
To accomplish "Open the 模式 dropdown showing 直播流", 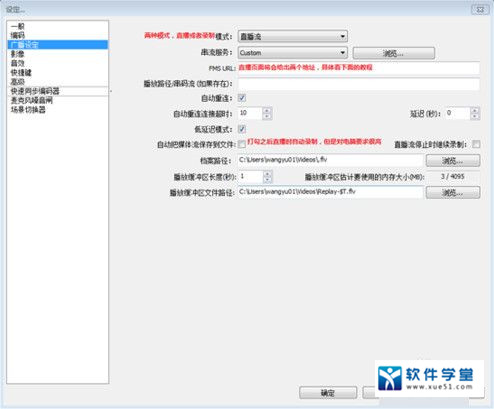I will tap(293, 36).
